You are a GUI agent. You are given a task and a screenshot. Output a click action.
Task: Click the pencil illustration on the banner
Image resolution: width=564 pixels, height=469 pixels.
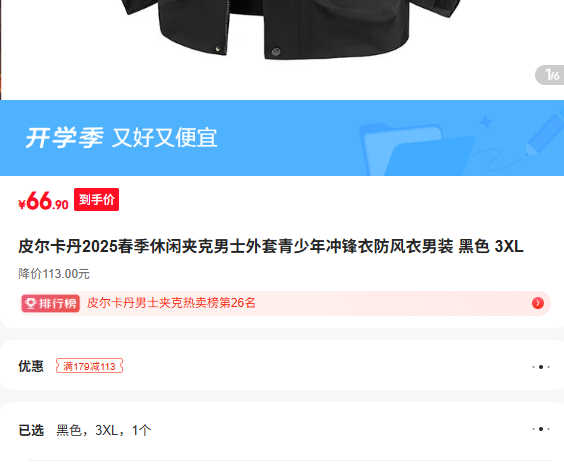545,134
